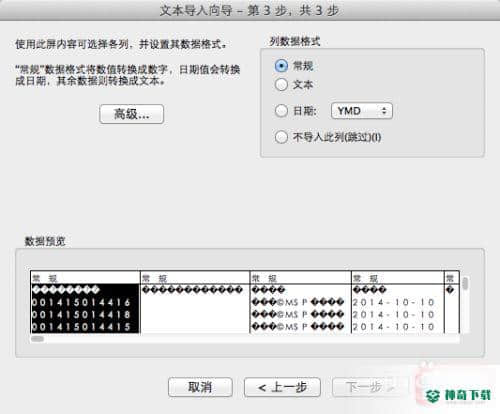Click the disabled 下一步 > button

pos(370,387)
